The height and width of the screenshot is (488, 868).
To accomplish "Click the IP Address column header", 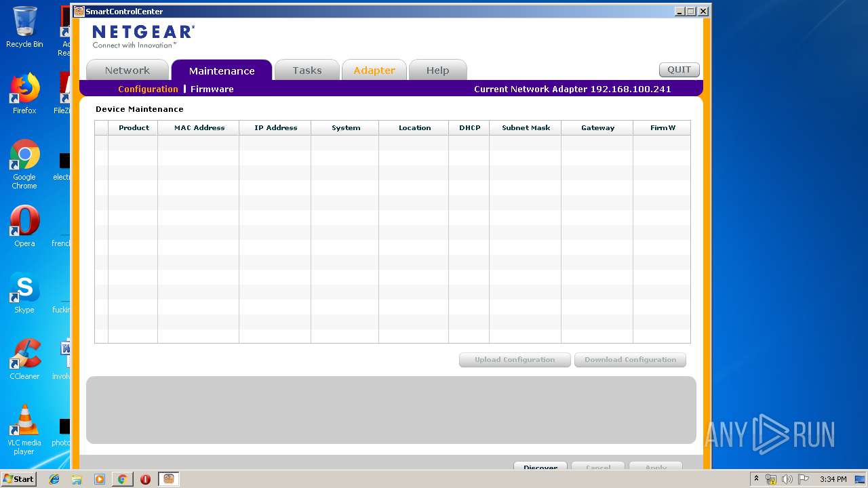I will tap(275, 127).
